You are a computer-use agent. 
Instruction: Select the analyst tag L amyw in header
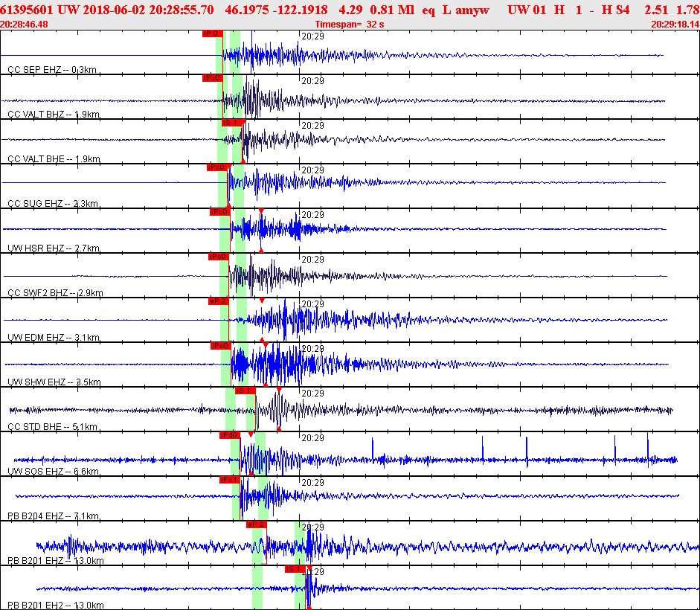466,10
